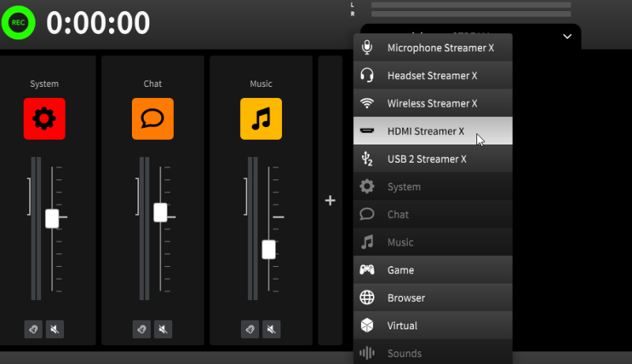This screenshot has height=364, width=632.
Task: Select Microphone Streamer X from list
Action: coord(433,47)
